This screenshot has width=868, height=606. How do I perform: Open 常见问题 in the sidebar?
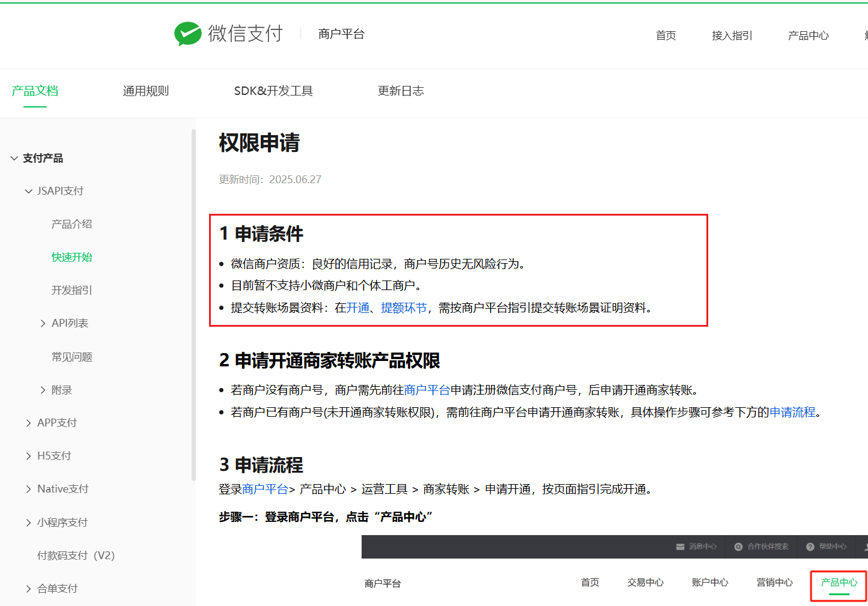pos(71,357)
